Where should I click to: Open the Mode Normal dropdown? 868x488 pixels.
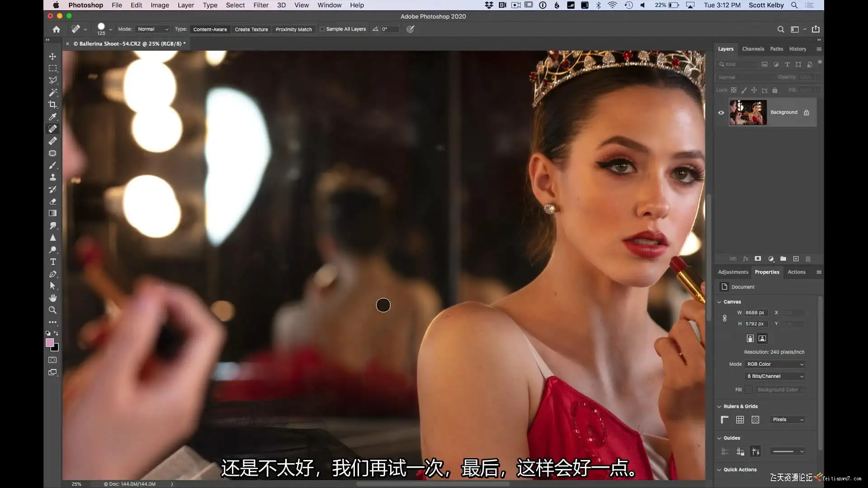tap(153, 29)
